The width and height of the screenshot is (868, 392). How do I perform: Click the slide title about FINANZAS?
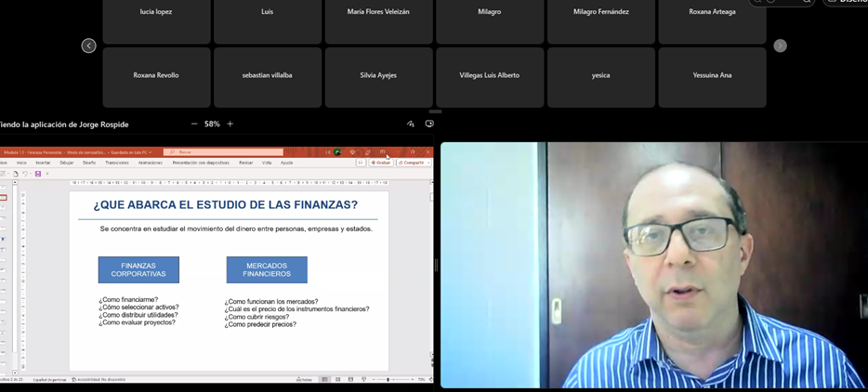click(x=225, y=205)
